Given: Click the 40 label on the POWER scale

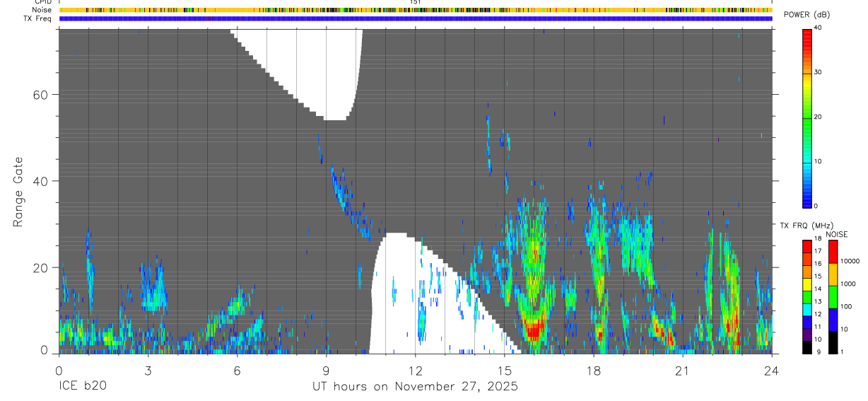Looking at the screenshot, I should coord(817,28).
